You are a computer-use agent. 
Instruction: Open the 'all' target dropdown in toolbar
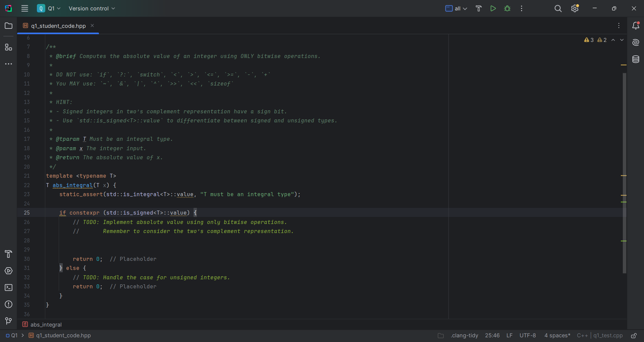(457, 8)
